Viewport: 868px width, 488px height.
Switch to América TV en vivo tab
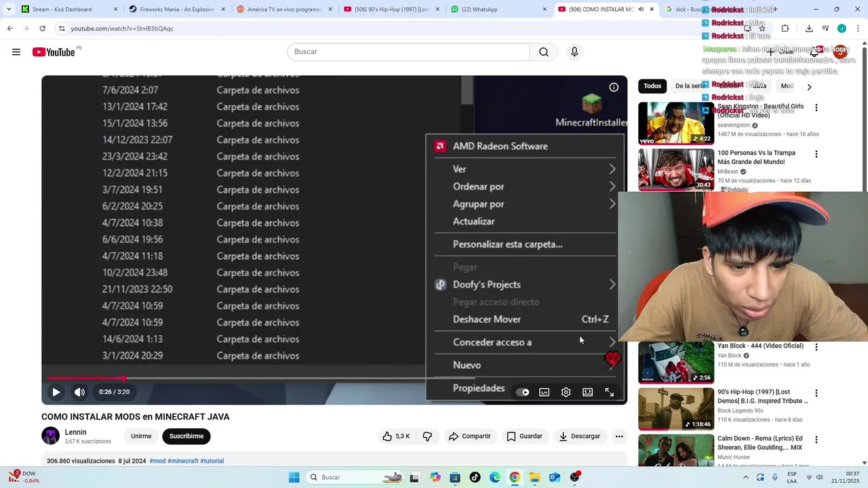tap(283, 9)
